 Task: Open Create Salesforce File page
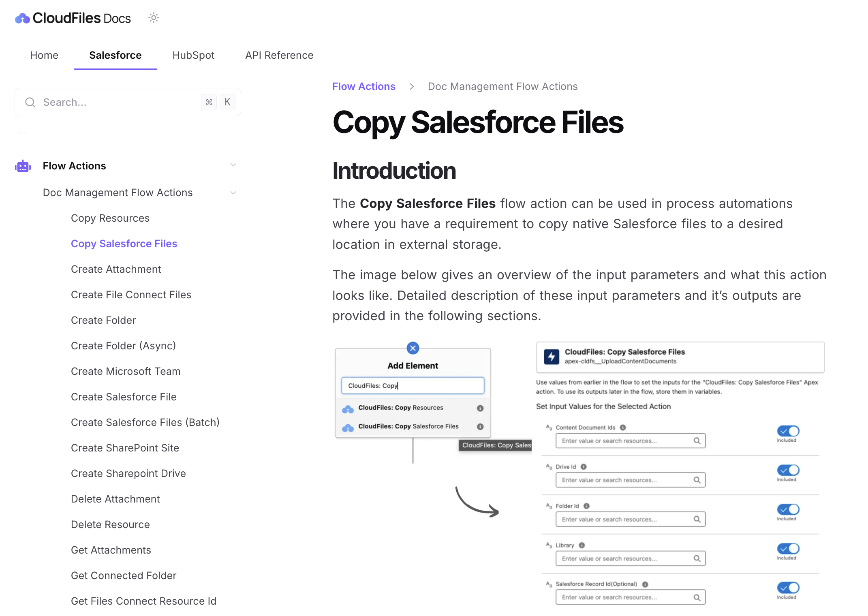124,397
